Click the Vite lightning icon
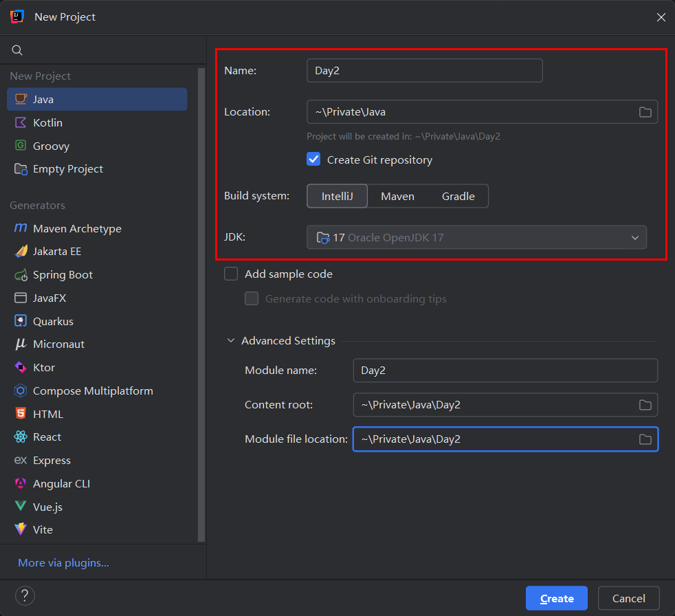 (x=21, y=529)
